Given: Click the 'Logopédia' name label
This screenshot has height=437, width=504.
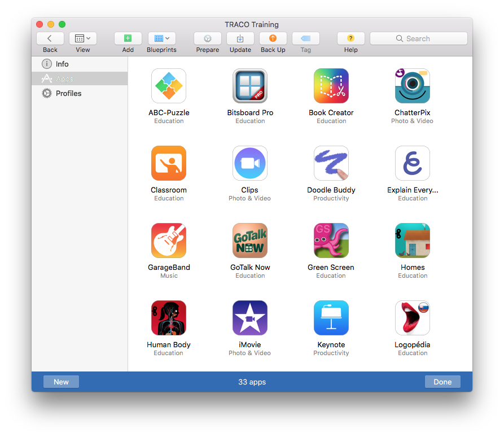Looking at the screenshot, I should [x=413, y=345].
